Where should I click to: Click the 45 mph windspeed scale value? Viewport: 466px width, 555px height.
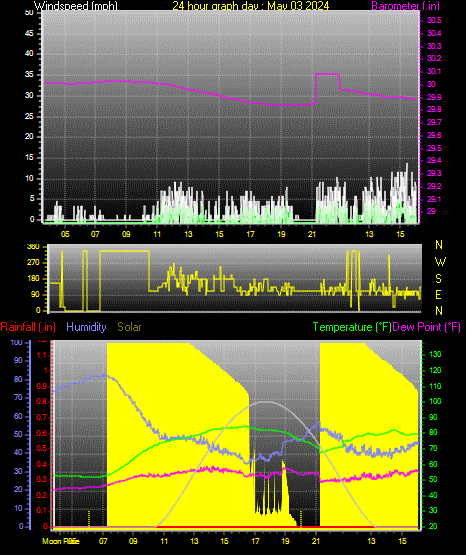coord(29,34)
